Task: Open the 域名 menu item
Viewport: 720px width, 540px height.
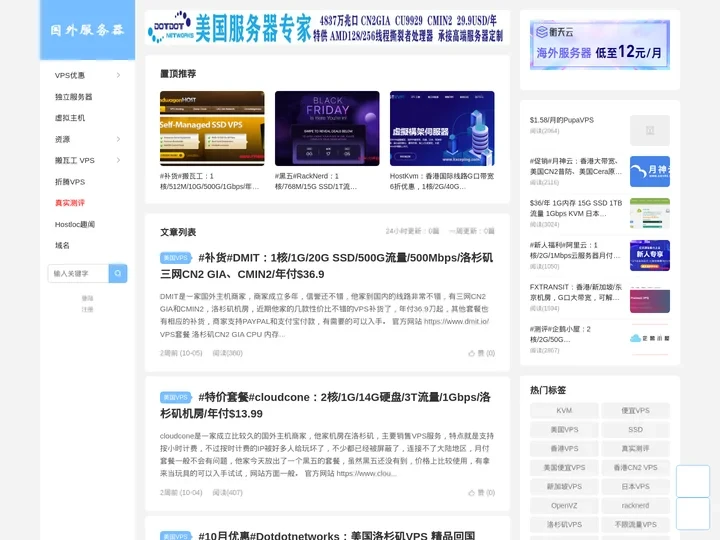Action: tap(62, 246)
